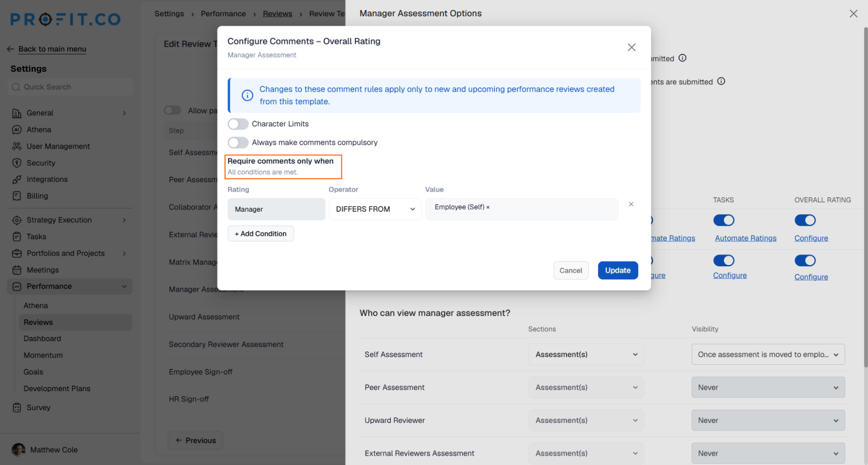Collapse the Performance menu chevron
The image size is (868, 465).
tap(124, 286)
